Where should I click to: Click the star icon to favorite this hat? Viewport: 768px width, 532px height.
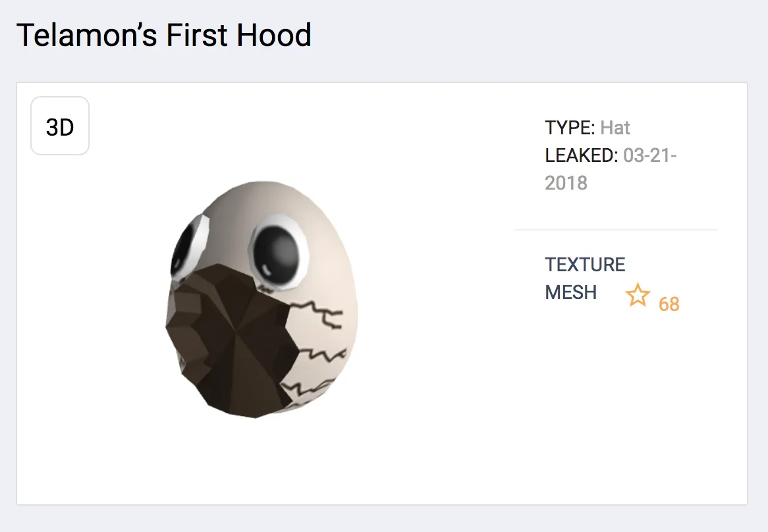point(638,298)
